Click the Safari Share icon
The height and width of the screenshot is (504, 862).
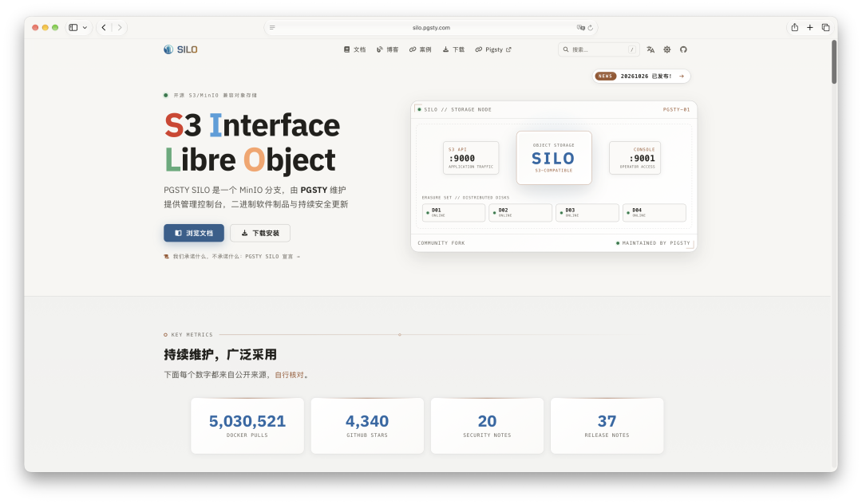794,27
